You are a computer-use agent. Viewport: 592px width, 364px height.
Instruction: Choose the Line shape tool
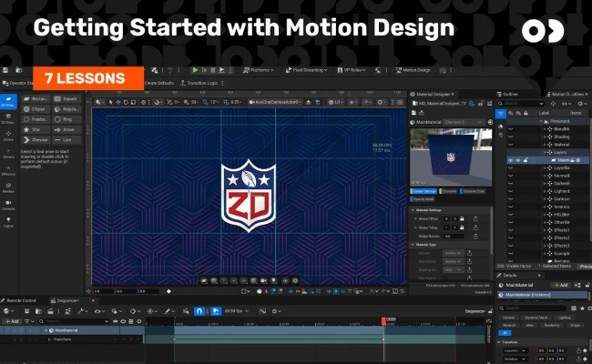[66, 139]
